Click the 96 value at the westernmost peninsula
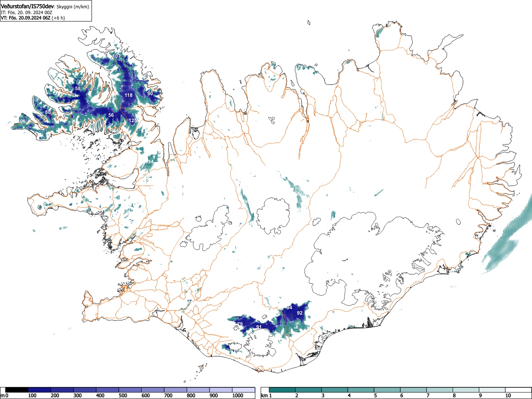Image resolution: width=532 pixels, height=399 pixels. click(x=22, y=121)
